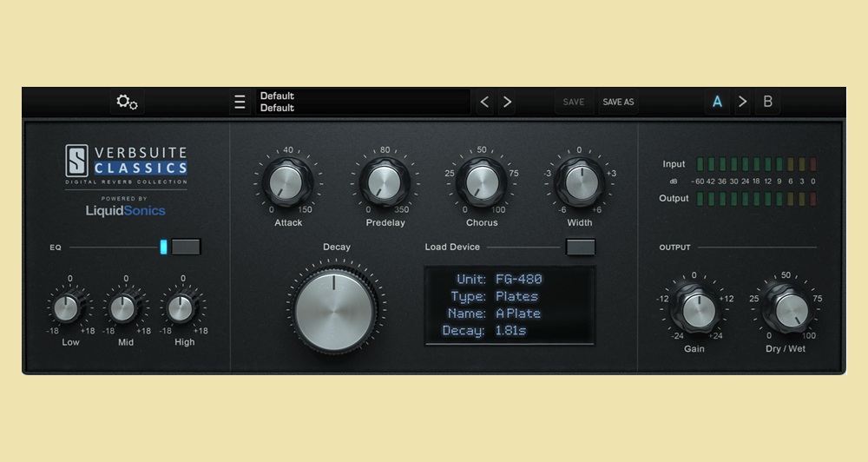Click the LiquidSonics logo text
868x462 pixels.
point(126,210)
